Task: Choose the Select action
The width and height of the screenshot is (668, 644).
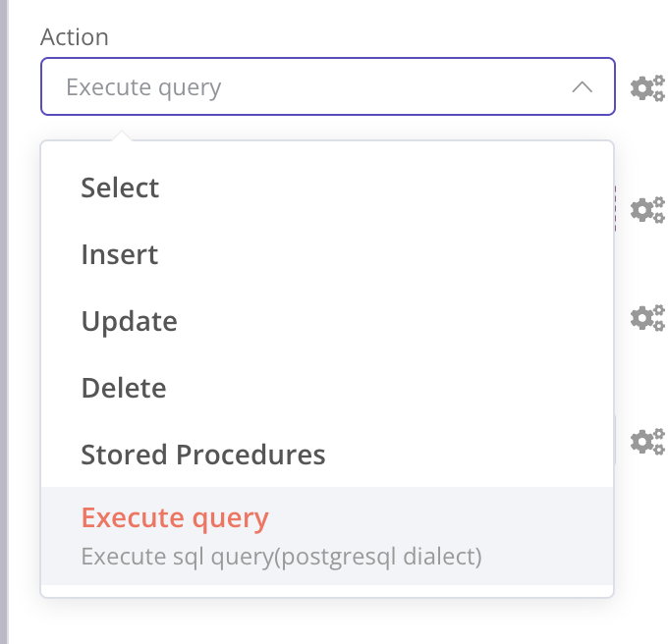Action: click(x=120, y=188)
